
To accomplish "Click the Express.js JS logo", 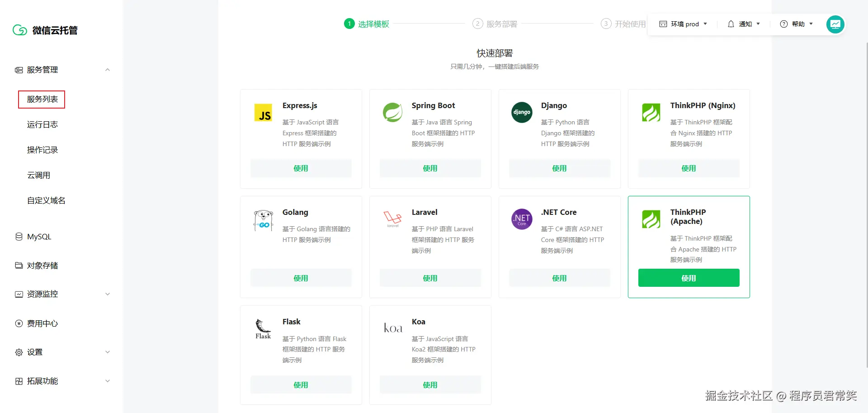I will tap(263, 113).
